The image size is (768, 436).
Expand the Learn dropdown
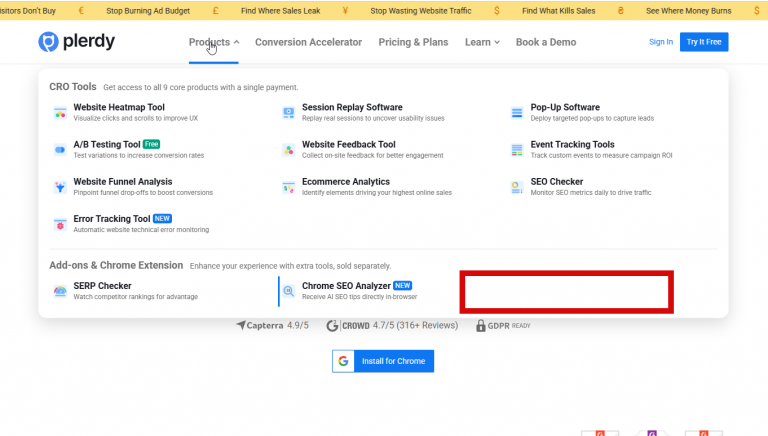point(482,42)
